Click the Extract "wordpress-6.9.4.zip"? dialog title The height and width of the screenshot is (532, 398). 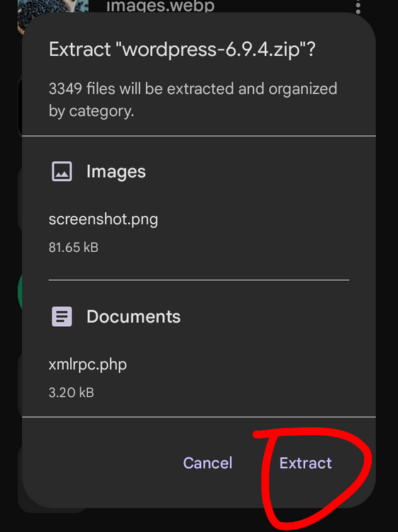pos(182,50)
